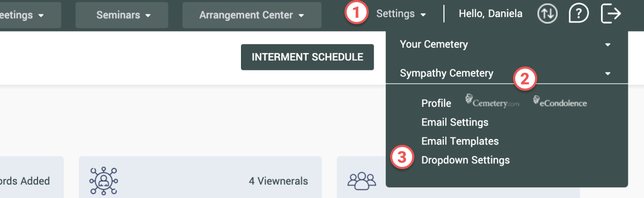Open the Arrangement Center dropdown
Viewport: 644px width, 198px height.
[x=252, y=15]
